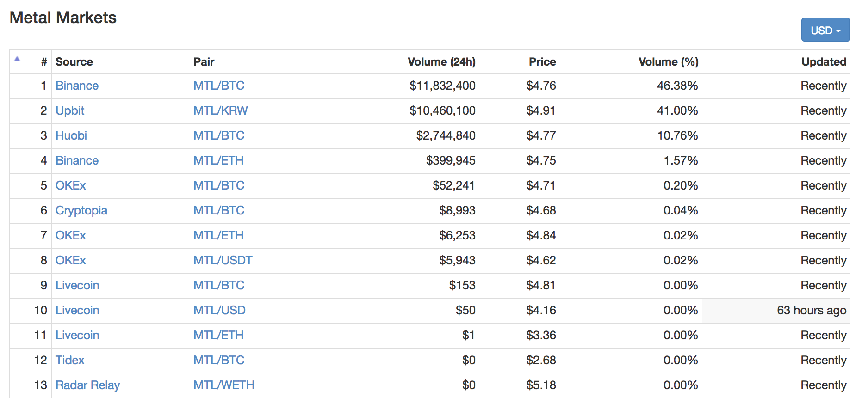Open Binance link in row 4

click(x=77, y=160)
